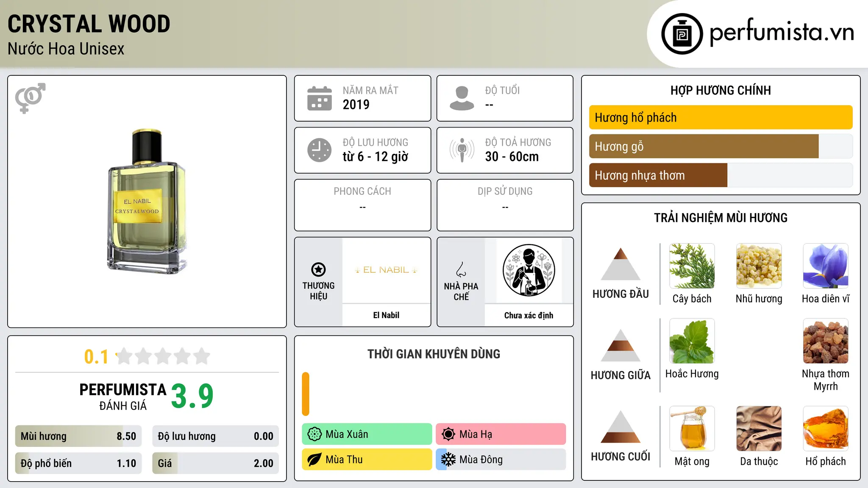Open the perfumista.vn site name link
The width and height of the screenshot is (868, 488).
tap(782, 32)
